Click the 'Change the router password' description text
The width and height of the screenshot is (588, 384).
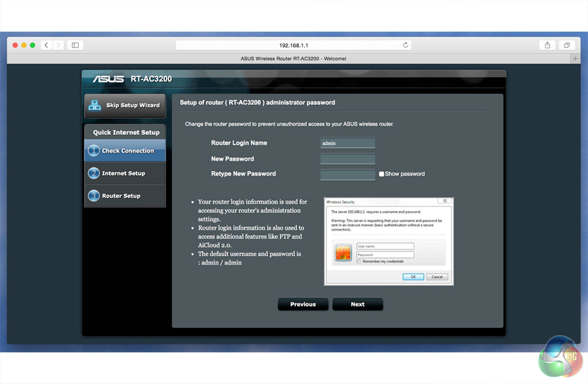coord(289,124)
